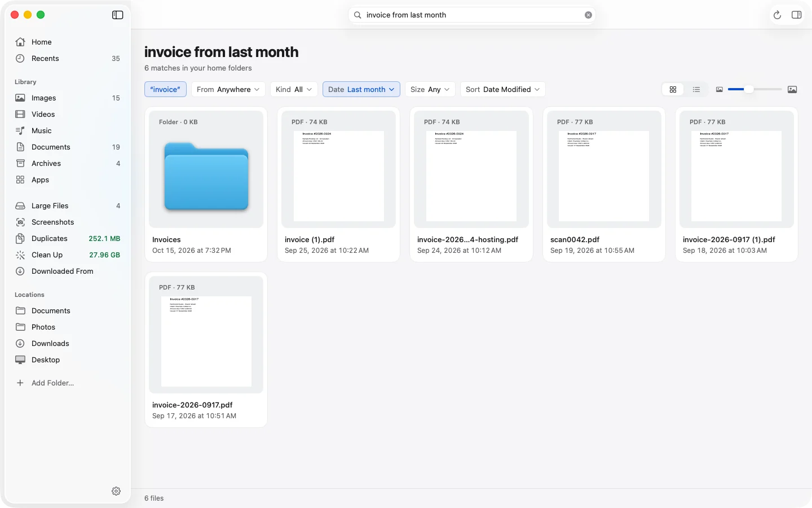Toggle the right inspector panel icon

pyautogui.click(x=796, y=15)
